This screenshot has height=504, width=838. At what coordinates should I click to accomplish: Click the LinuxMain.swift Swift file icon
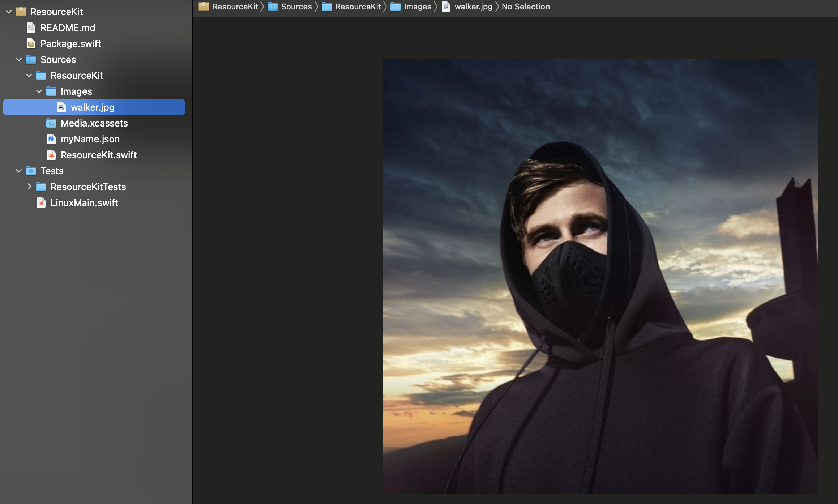[x=41, y=203]
